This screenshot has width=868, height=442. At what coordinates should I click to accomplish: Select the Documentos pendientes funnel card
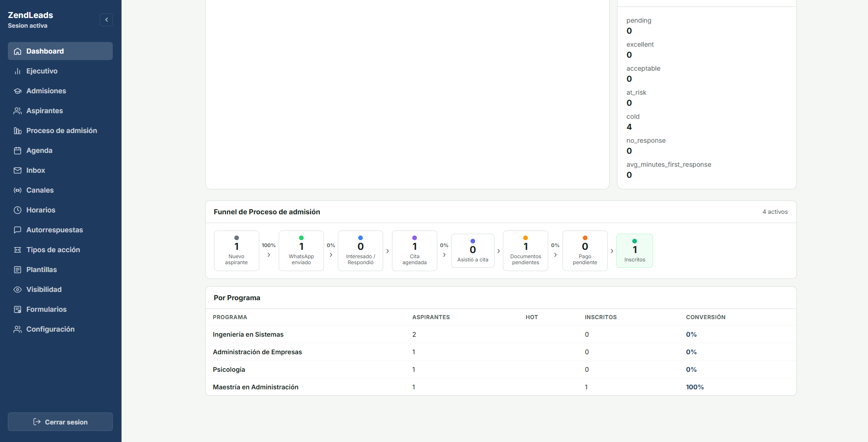pos(526,251)
